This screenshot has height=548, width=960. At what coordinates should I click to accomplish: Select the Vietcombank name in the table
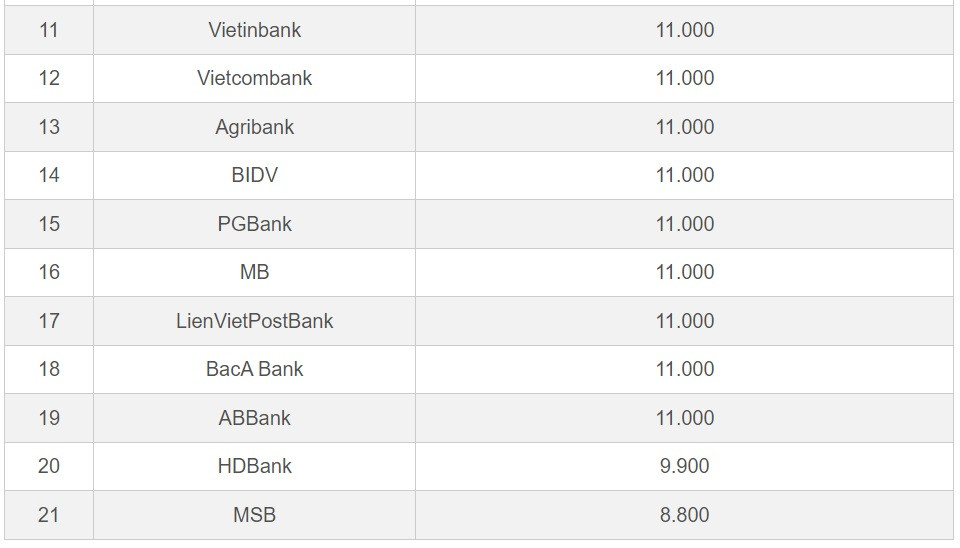pyautogui.click(x=254, y=78)
